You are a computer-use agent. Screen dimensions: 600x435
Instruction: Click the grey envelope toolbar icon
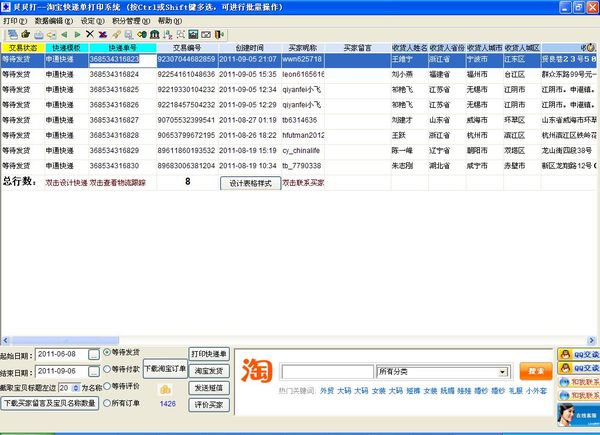click(x=206, y=35)
